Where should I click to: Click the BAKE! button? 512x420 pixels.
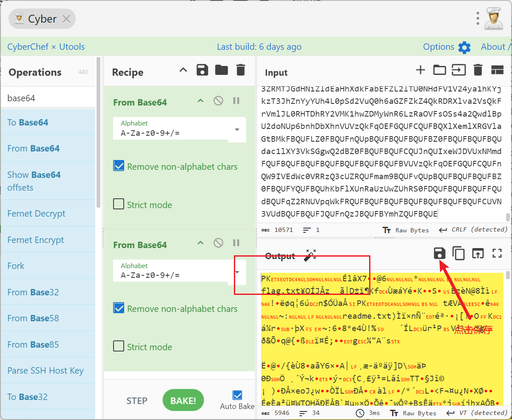point(183,400)
